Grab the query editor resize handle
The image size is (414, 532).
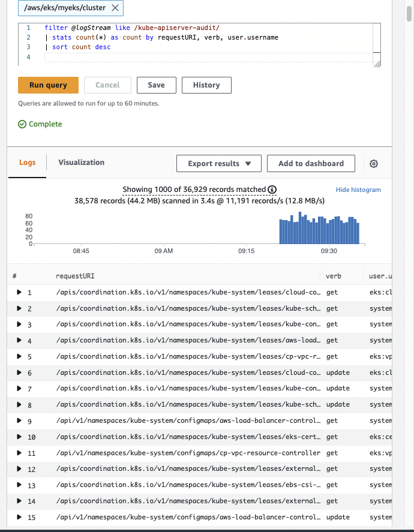377,64
